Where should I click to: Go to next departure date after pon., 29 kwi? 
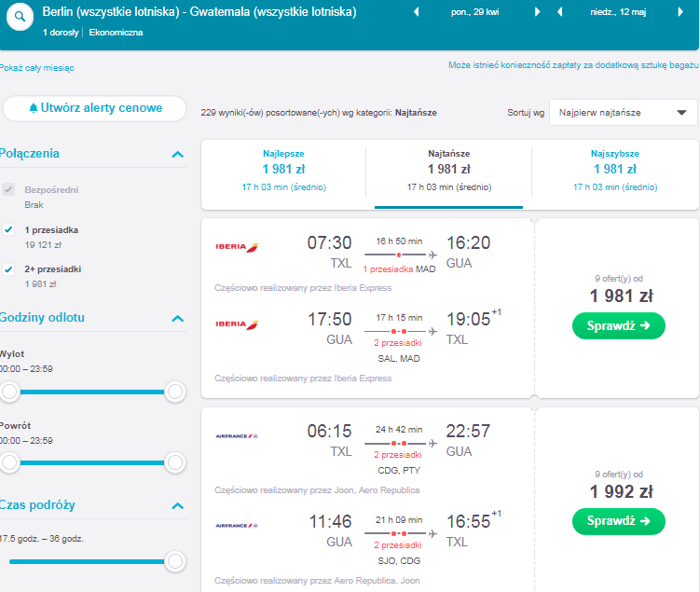[537, 12]
